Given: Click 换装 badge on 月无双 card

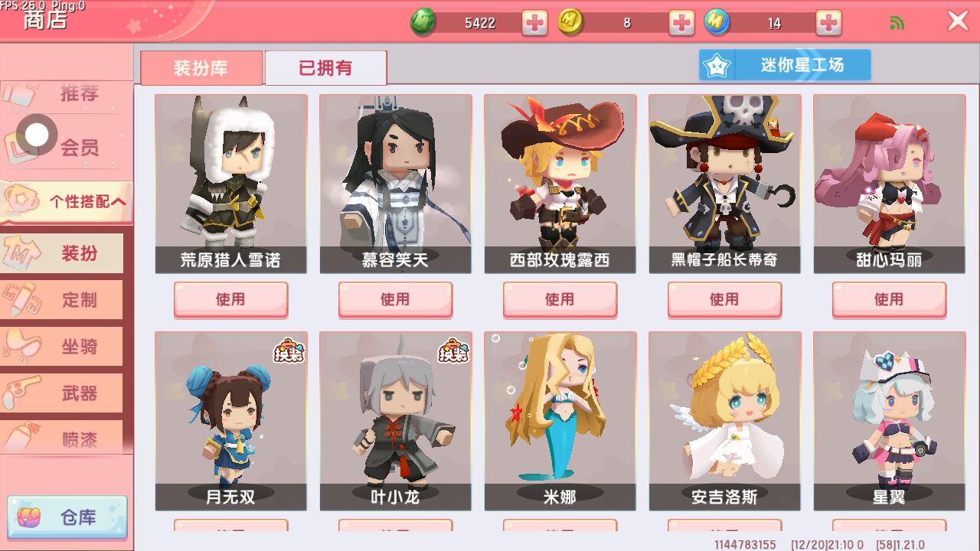Looking at the screenshot, I should click(288, 350).
